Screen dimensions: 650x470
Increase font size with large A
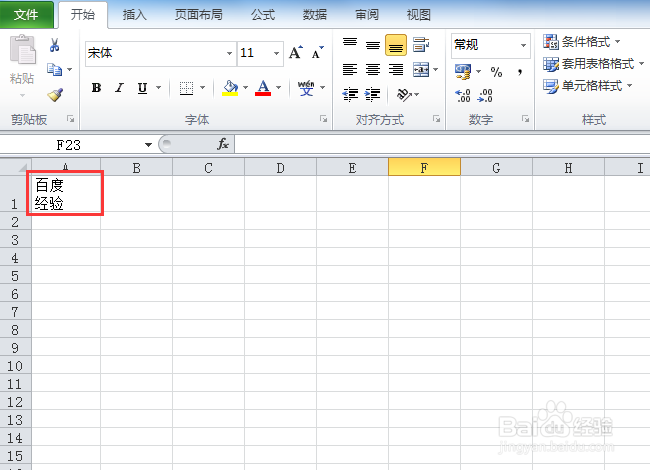[296, 53]
